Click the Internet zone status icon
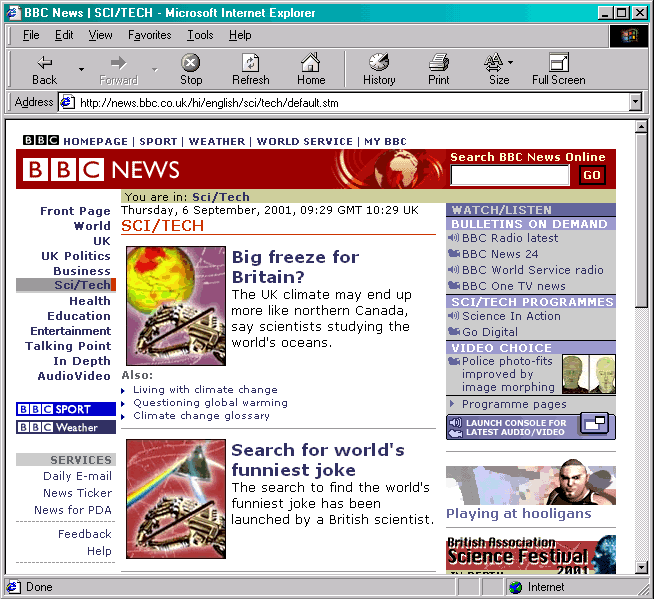The height and width of the screenshot is (599, 654). point(516,587)
